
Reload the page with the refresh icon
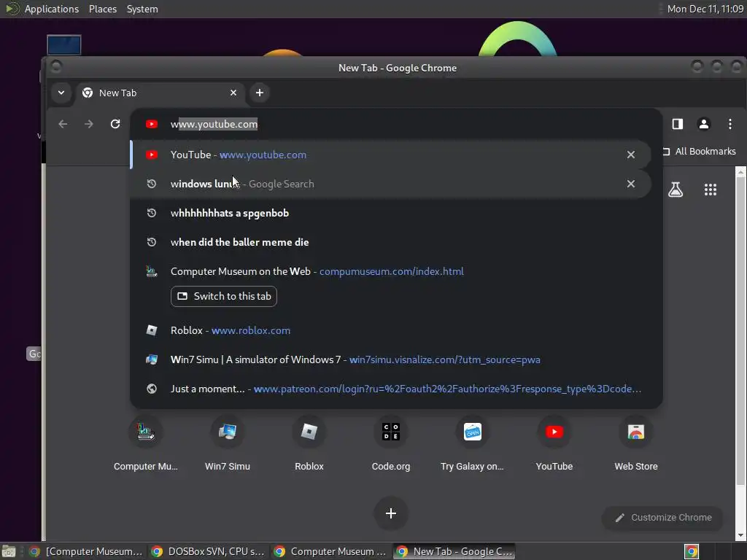click(x=115, y=124)
